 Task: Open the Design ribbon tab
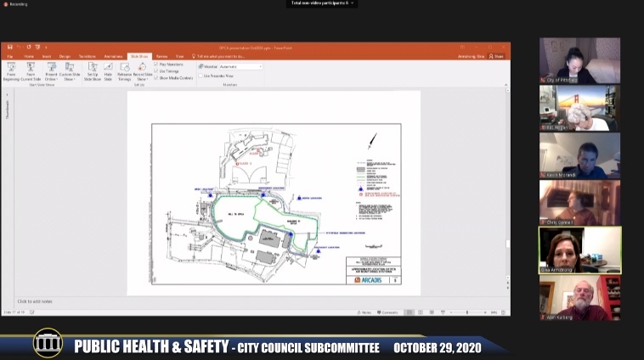click(65, 56)
